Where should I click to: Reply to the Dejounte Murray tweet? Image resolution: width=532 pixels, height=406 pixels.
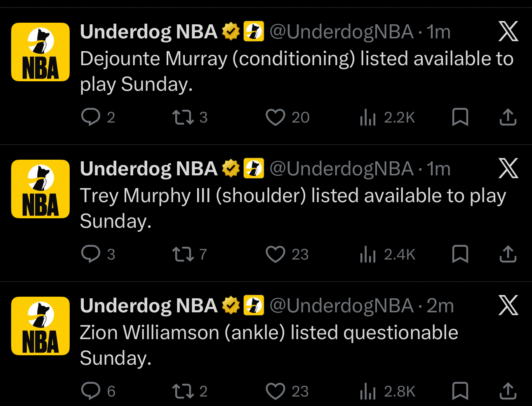click(x=91, y=117)
